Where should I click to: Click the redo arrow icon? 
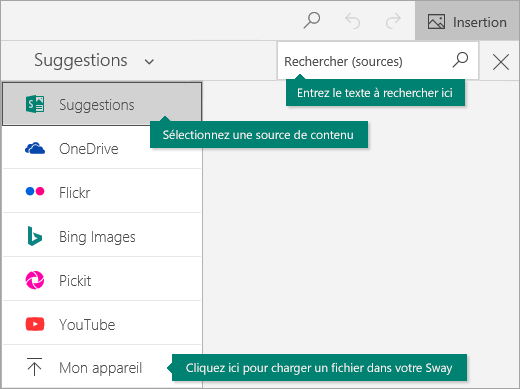[x=393, y=21]
